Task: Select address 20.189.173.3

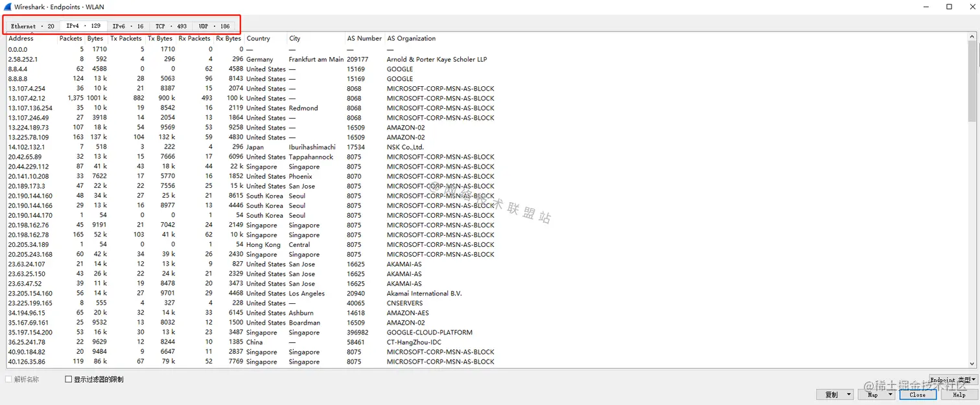Action: 27,186
